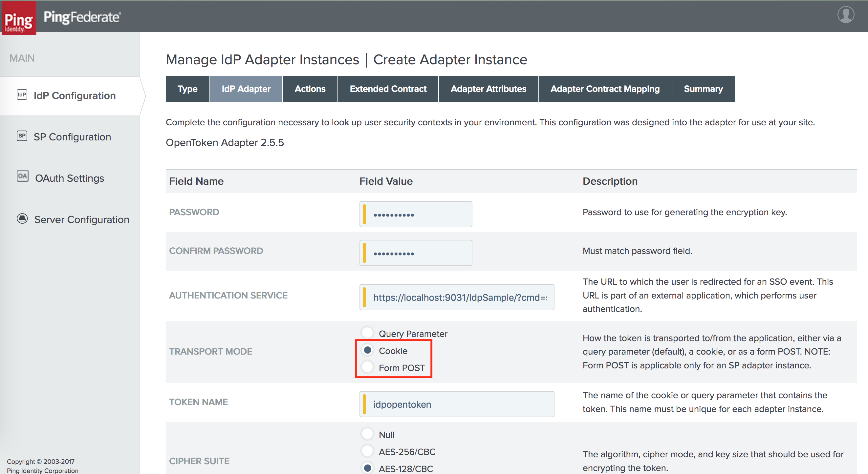Click the Ping Identity red logo
Screen dimensions: 868x474
click(18, 17)
